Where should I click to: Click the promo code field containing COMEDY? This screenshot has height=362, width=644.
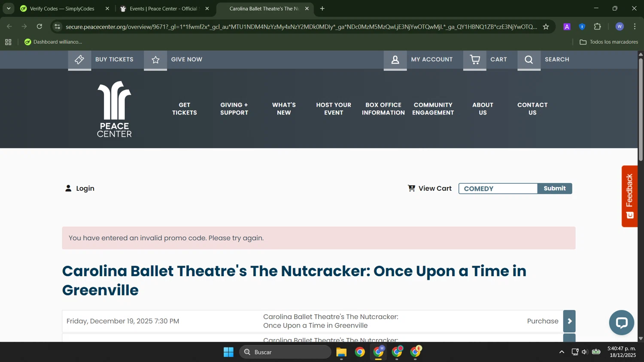tap(498, 188)
